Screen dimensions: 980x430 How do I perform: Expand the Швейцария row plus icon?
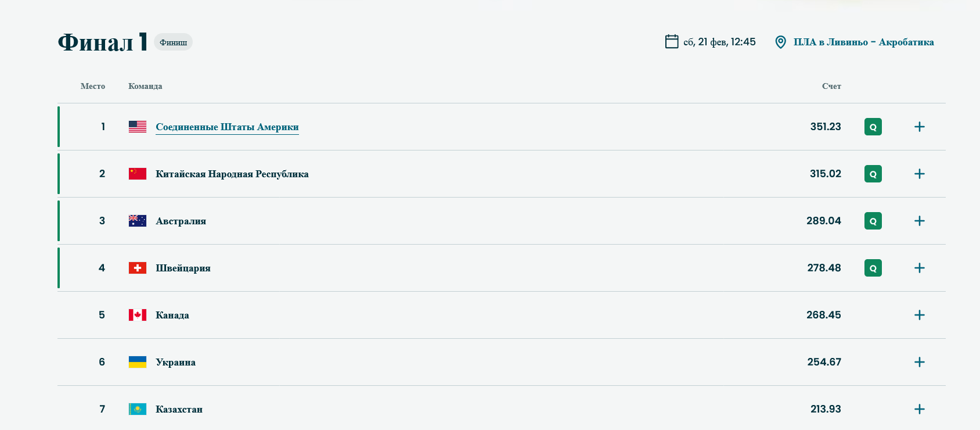919,268
